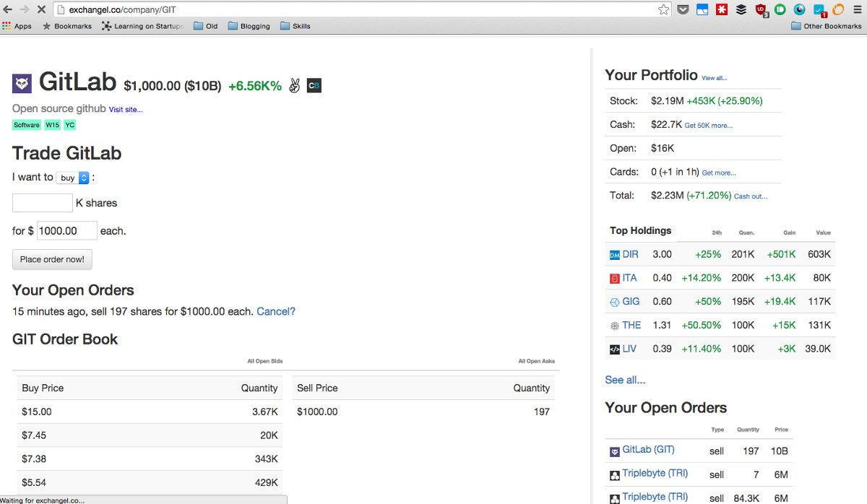Click the LIV holding logo icon
867x504 pixels.
pos(615,349)
